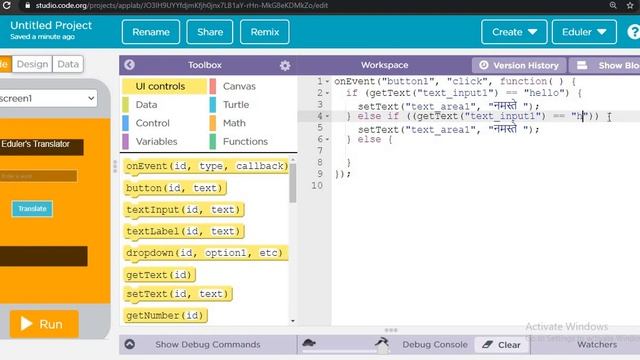Place cursor in onEvent line 1 code
Viewport: 640px width, 360px height.
coord(455,82)
